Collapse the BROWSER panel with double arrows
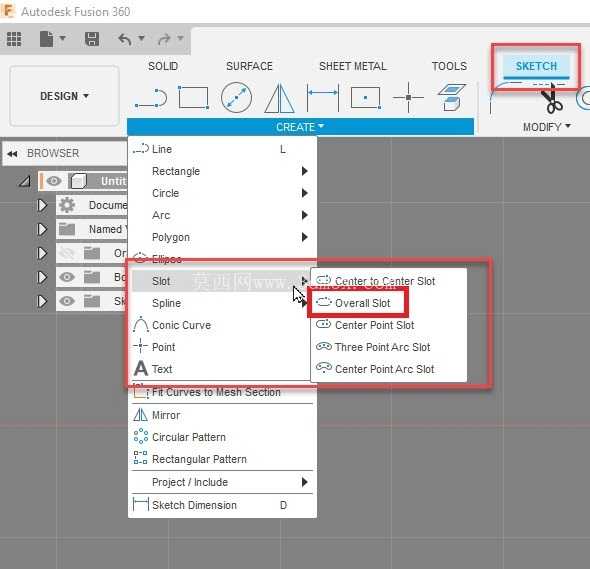The height and width of the screenshot is (569, 590). (12, 154)
